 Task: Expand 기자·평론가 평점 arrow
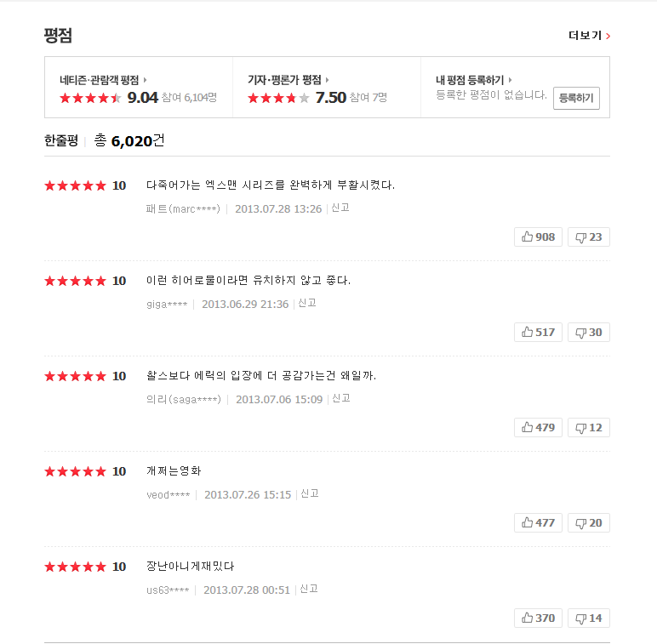(x=328, y=80)
